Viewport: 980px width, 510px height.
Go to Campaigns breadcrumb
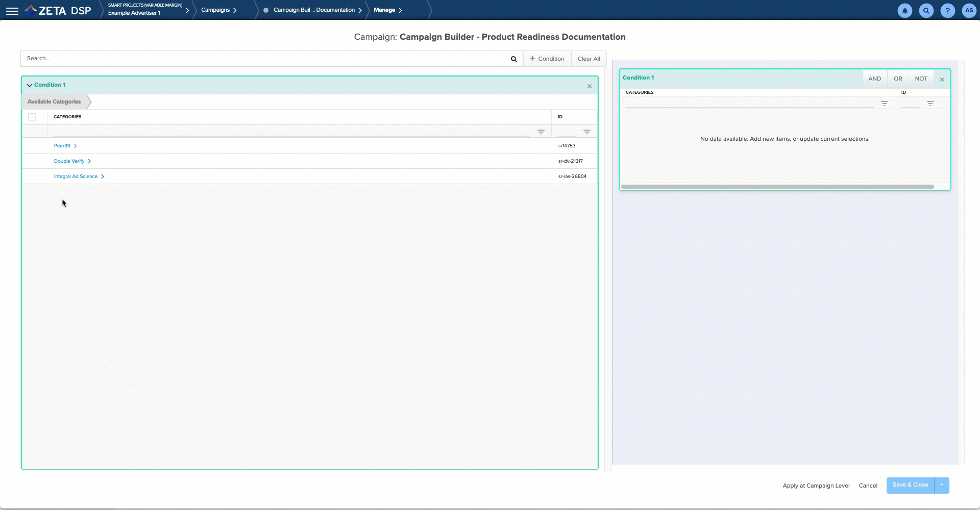coord(215,10)
